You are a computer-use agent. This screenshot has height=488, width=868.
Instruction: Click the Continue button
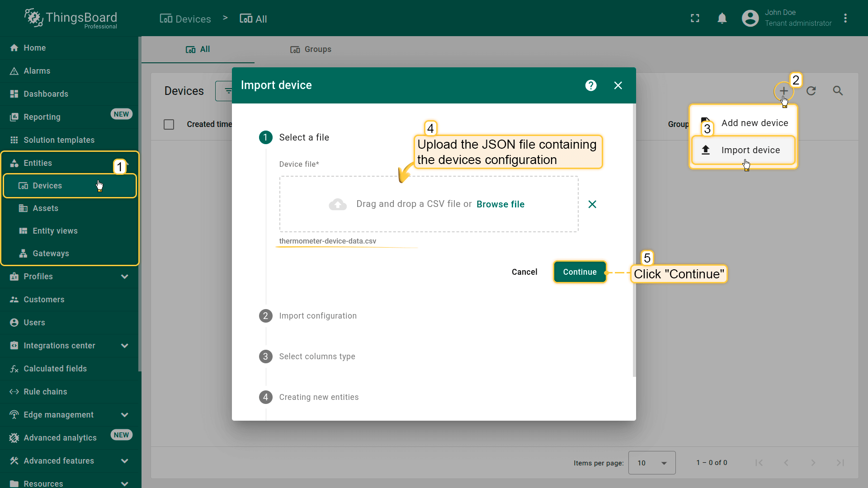tap(580, 272)
